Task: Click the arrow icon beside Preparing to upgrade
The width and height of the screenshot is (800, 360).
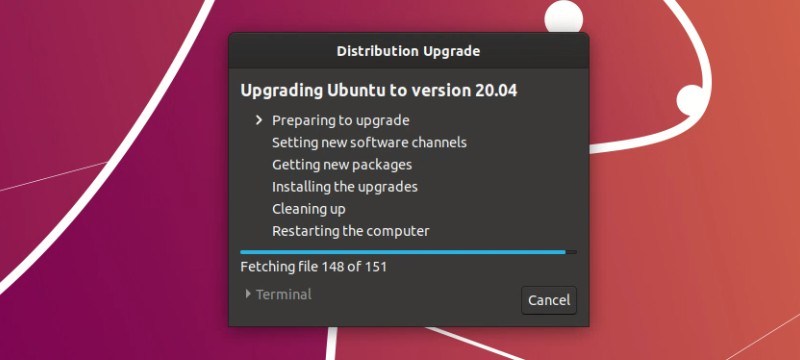Action: 259,120
